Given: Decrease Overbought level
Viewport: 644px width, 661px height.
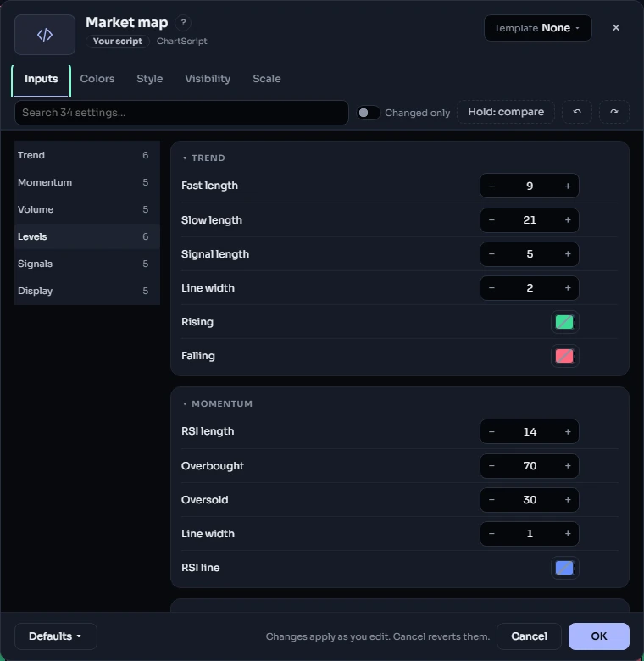Looking at the screenshot, I should pos(491,466).
